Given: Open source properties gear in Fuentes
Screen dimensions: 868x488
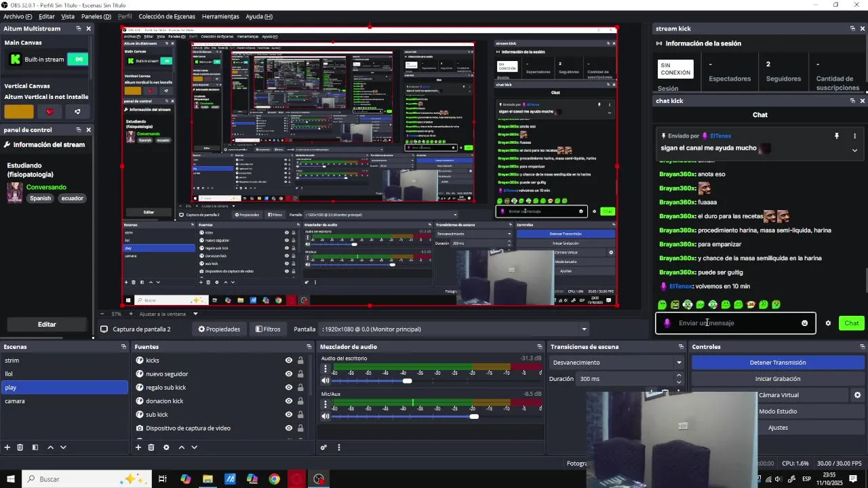Looking at the screenshot, I should [x=166, y=447].
